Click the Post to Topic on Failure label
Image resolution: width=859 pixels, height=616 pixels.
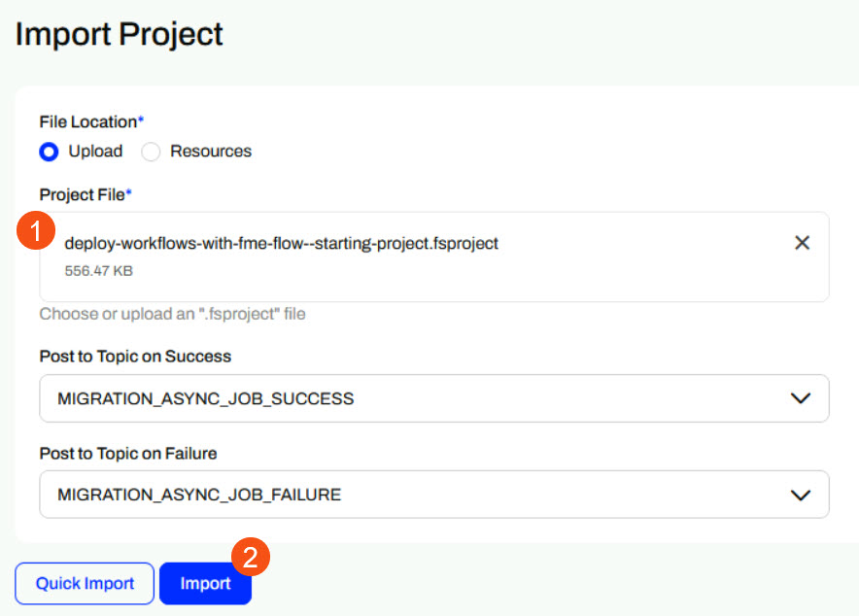128,453
